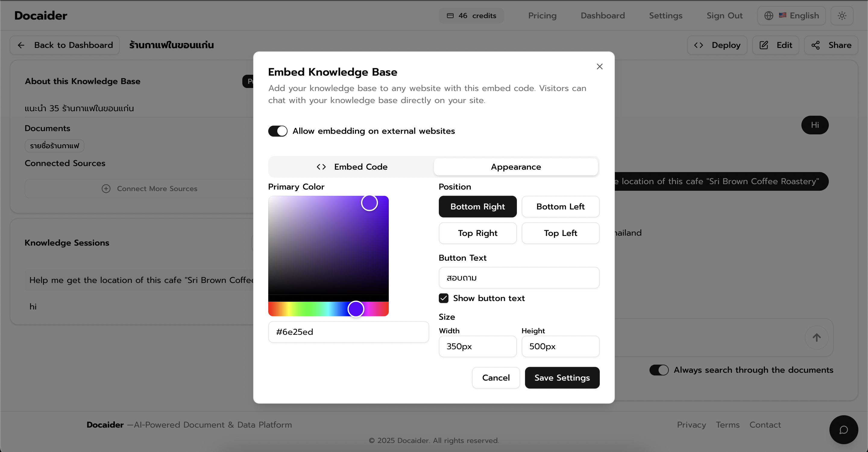Viewport: 868px width, 452px height.
Task: Open the Docaider home logo
Action: (x=41, y=15)
